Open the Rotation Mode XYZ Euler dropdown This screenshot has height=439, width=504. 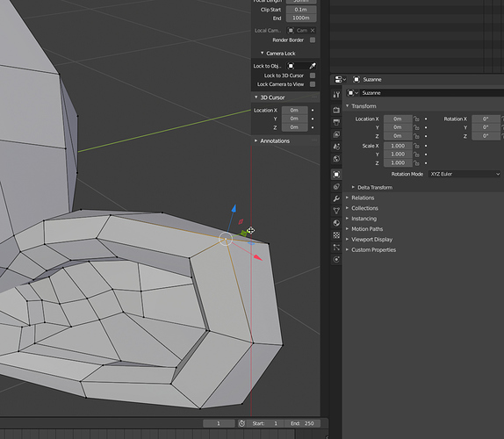[x=464, y=174]
